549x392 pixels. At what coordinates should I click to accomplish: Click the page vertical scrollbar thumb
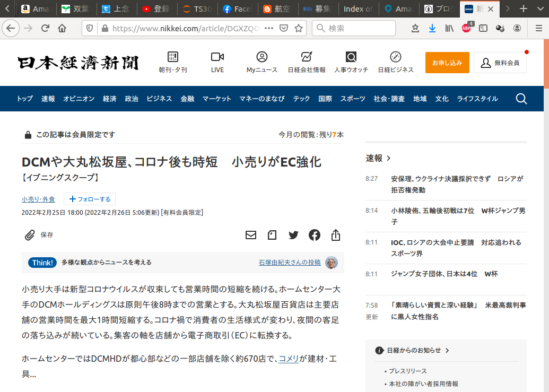click(546, 64)
